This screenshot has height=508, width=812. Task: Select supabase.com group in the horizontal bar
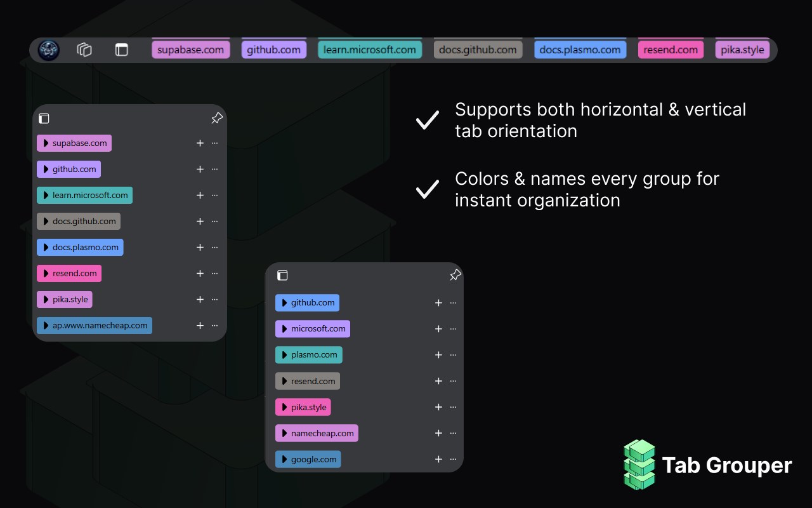[x=191, y=50]
